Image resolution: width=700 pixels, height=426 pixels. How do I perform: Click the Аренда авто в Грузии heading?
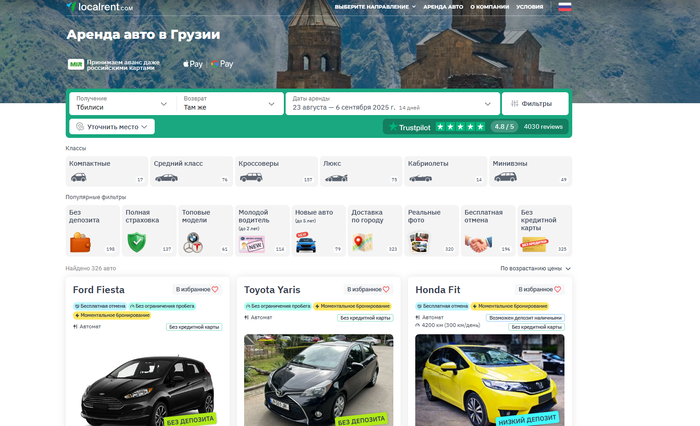click(x=143, y=34)
